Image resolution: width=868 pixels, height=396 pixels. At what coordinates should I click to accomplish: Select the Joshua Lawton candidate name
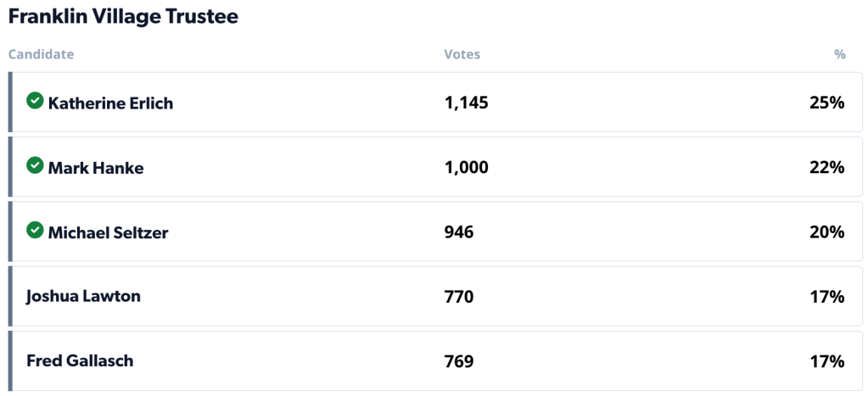[x=83, y=296]
